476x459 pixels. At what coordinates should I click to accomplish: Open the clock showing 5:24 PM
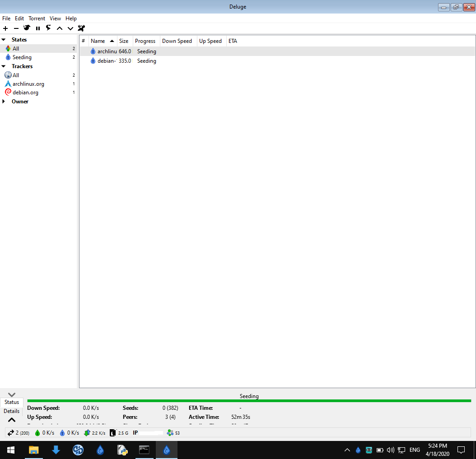pyautogui.click(x=438, y=450)
